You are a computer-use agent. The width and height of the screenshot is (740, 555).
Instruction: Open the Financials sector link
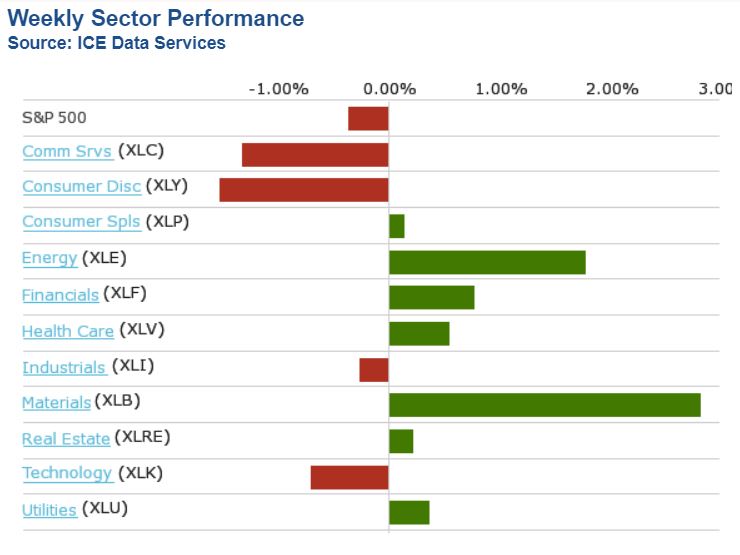[60, 295]
